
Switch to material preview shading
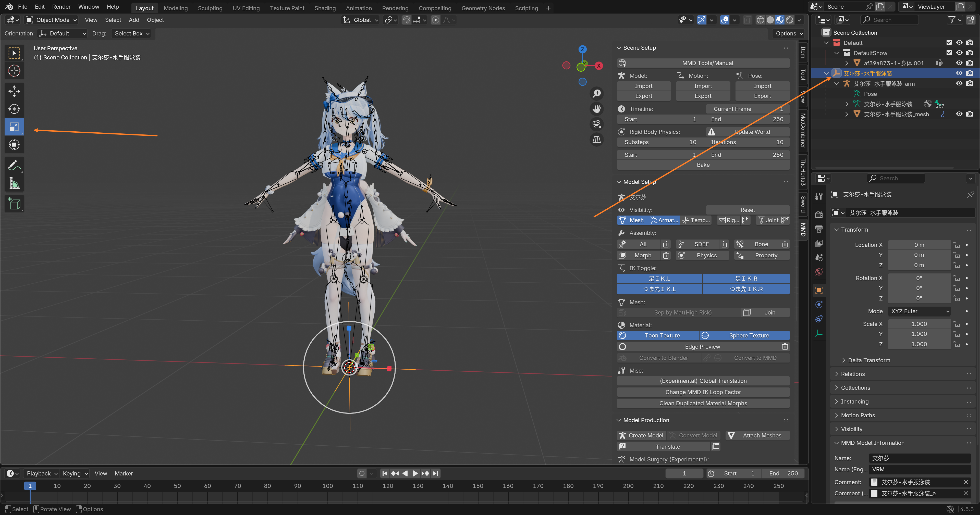tap(780, 20)
